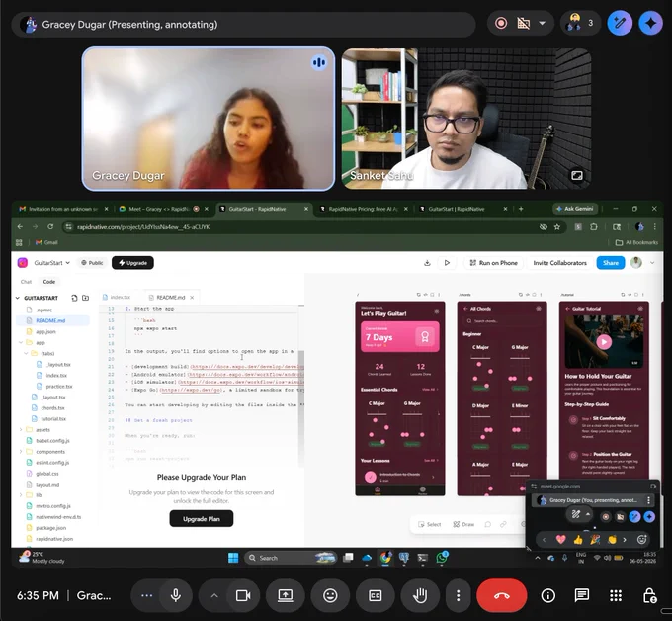
Task: Open the profile menu chevron beside avatar
Action: point(652,263)
